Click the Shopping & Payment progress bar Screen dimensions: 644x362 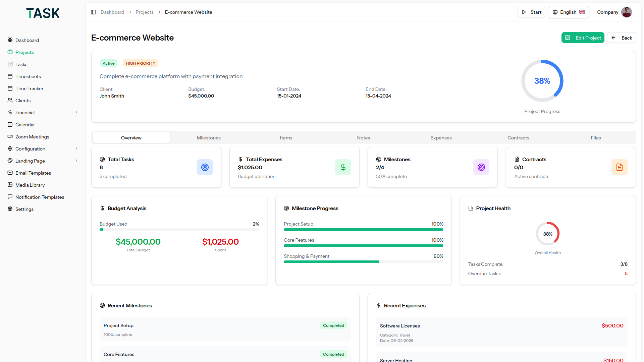(x=363, y=262)
